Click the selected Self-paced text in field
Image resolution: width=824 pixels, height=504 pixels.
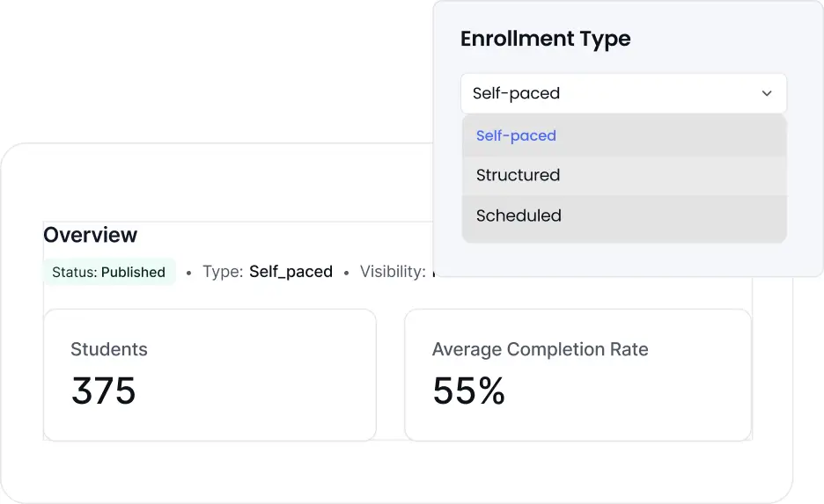pyautogui.click(x=516, y=93)
